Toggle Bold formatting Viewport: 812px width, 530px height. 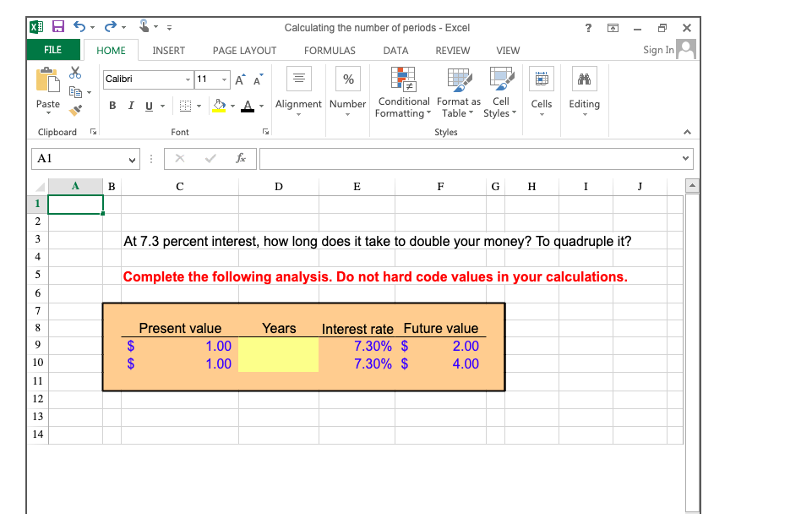click(112, 106)
